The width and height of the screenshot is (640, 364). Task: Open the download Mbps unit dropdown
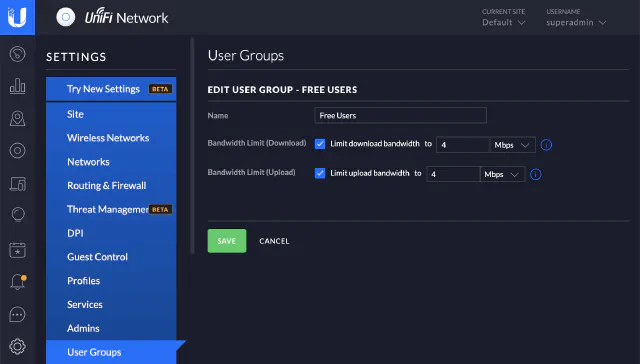coord(512,145)
